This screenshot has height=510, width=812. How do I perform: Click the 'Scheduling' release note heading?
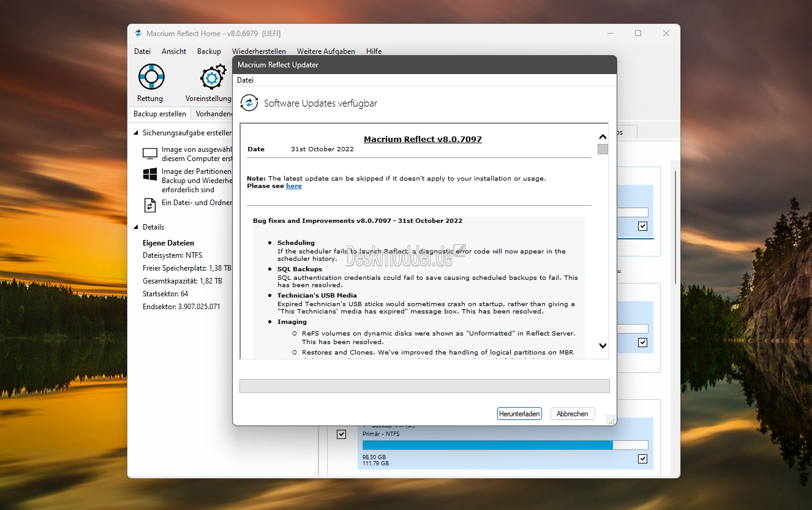[296, 243]
